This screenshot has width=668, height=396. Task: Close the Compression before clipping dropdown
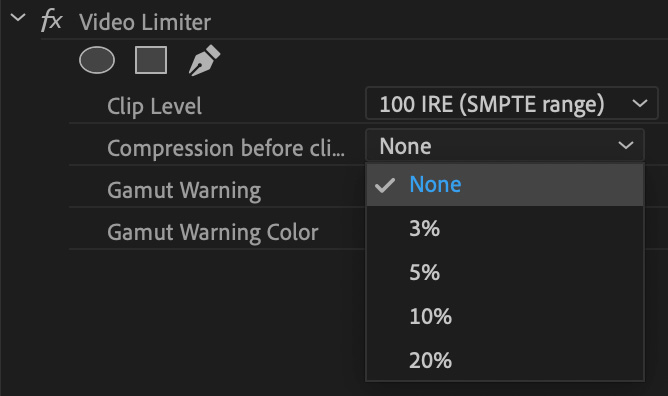[505, 146]
